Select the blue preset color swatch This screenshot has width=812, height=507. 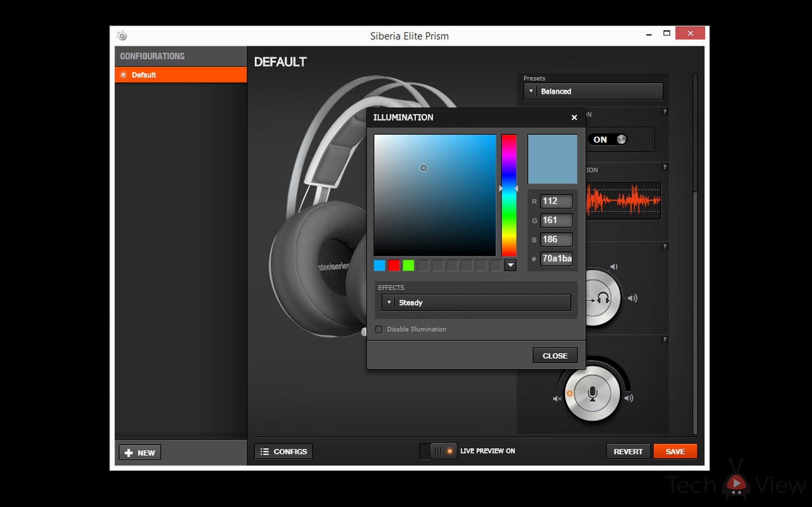tap(379, 266)
